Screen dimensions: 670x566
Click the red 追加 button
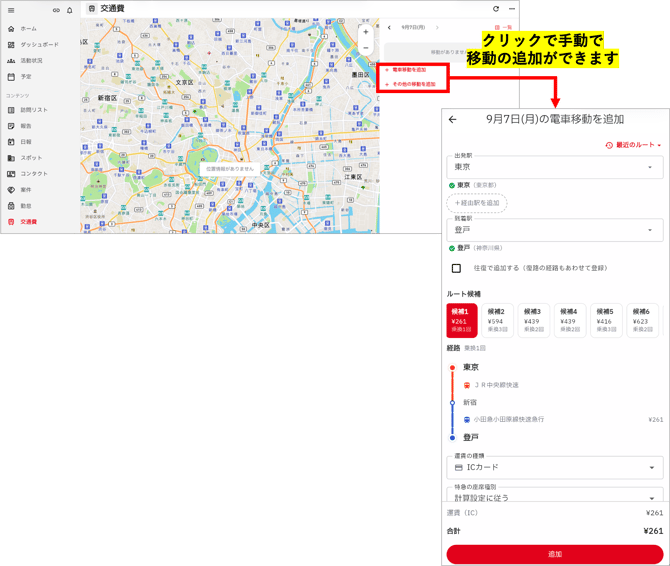coord(555,554)
